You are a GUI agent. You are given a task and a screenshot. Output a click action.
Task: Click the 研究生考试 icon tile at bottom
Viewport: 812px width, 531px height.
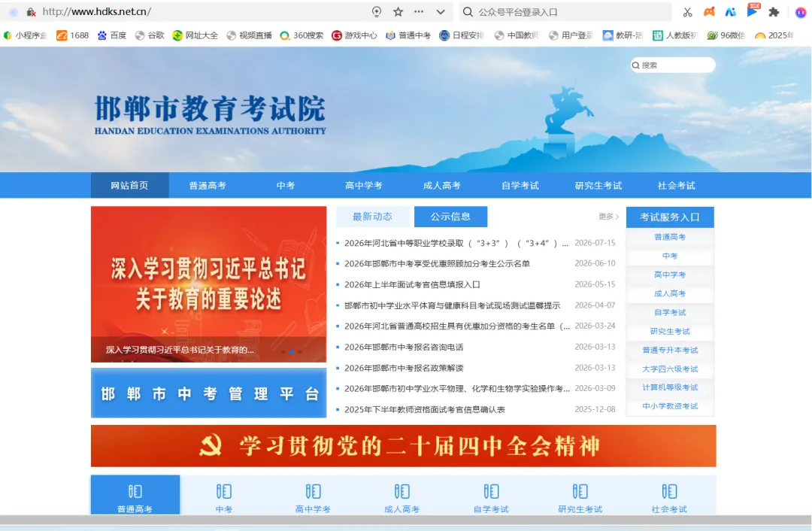(580, 495)
